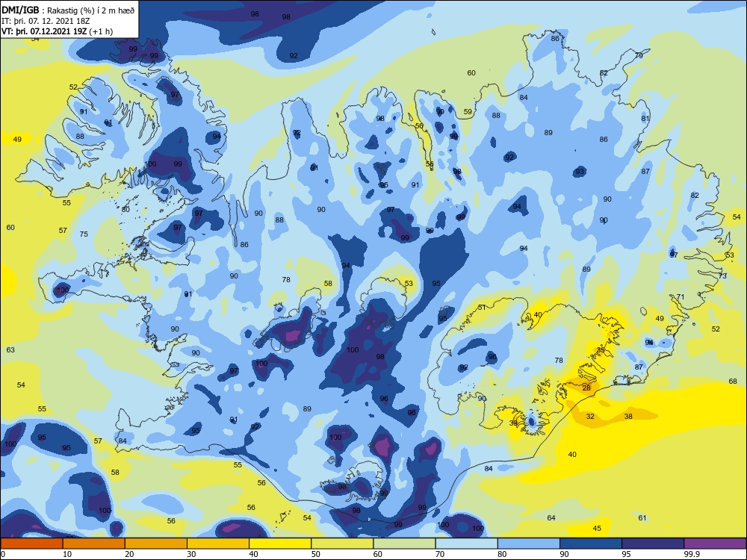Click the map value '75'

pos(84,234)
